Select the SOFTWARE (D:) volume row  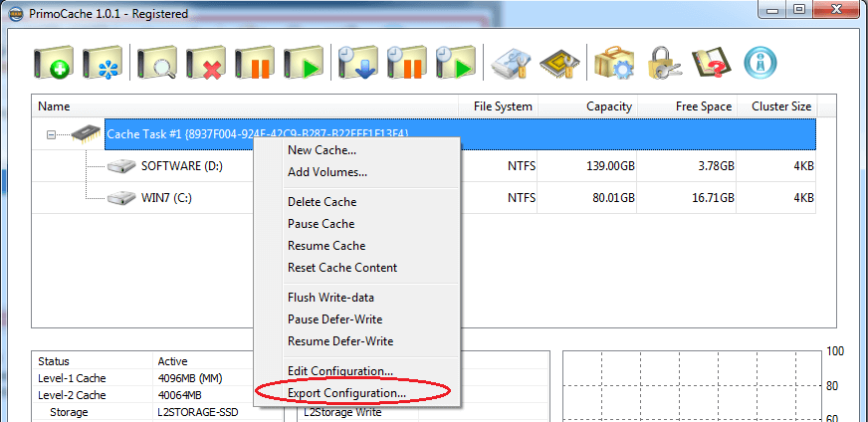(x=423, y=165)
